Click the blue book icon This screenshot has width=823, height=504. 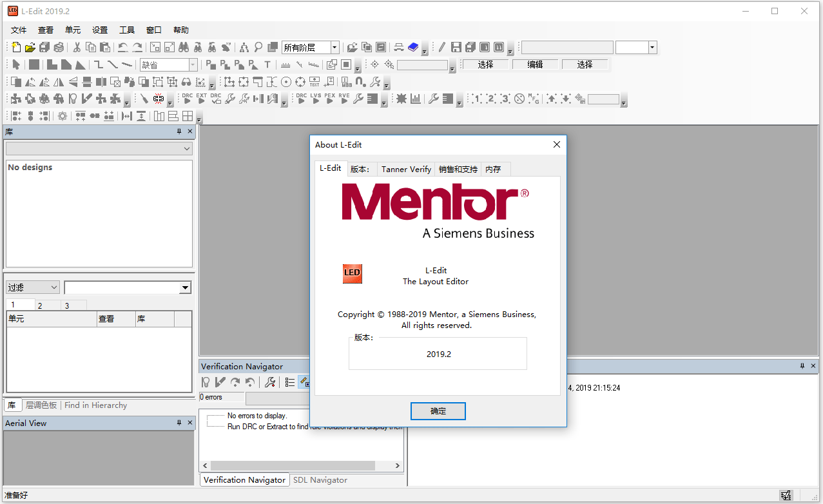coord(413,47)
